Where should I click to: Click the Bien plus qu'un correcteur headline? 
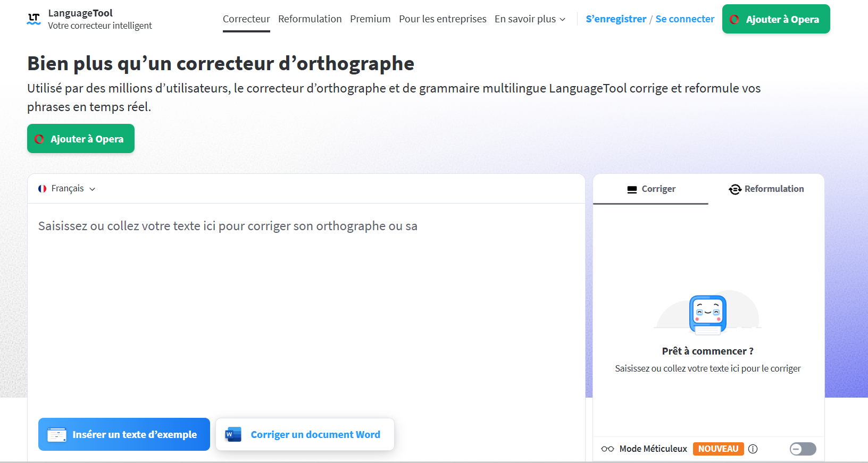221,64
